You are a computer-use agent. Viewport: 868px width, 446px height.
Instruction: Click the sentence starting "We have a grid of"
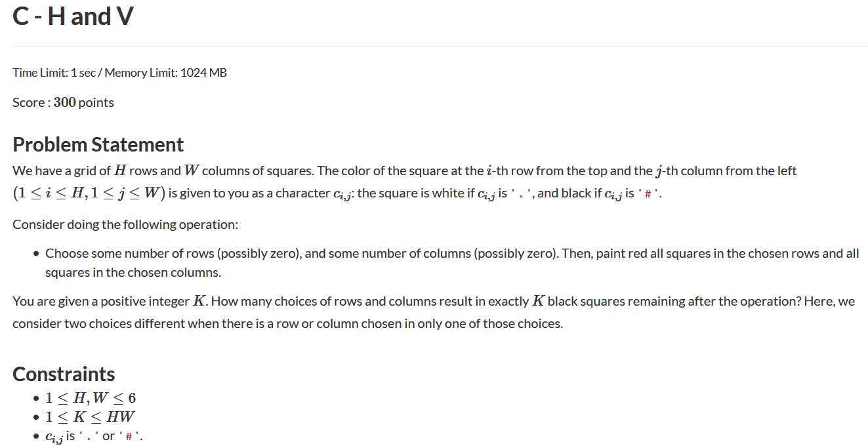[x=404, y=171]
